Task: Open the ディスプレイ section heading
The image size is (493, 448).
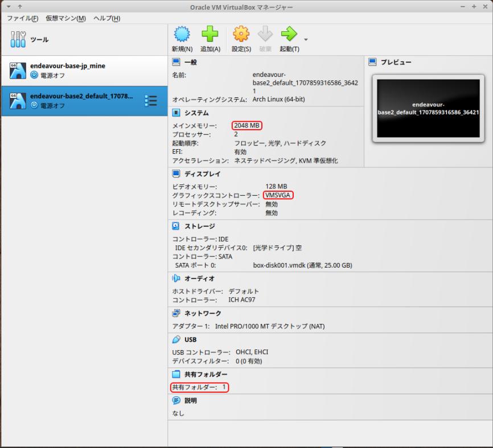Action: tap(203, 174)
